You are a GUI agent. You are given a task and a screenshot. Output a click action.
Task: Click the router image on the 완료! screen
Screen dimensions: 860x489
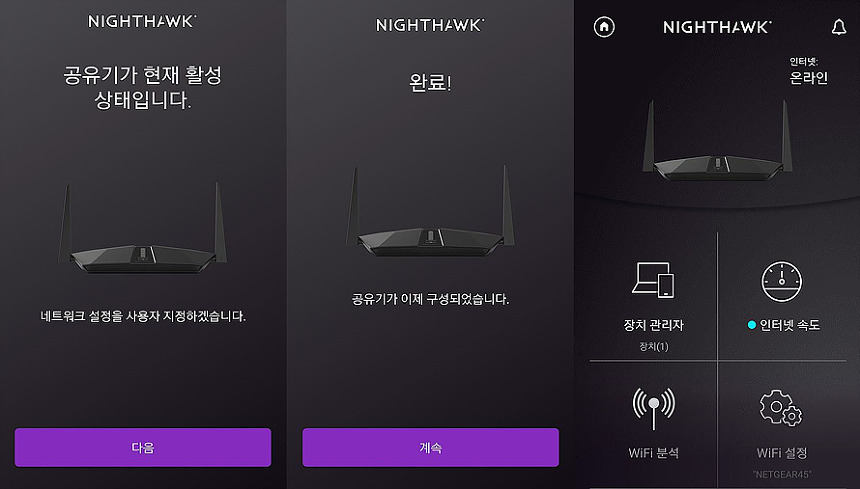(x=431, y=212)
